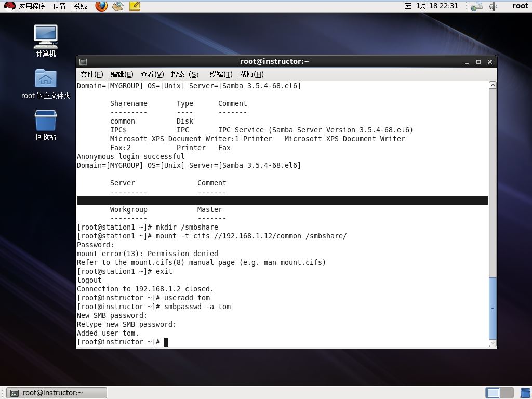Click the terminal scrollbar thumb

493,308
